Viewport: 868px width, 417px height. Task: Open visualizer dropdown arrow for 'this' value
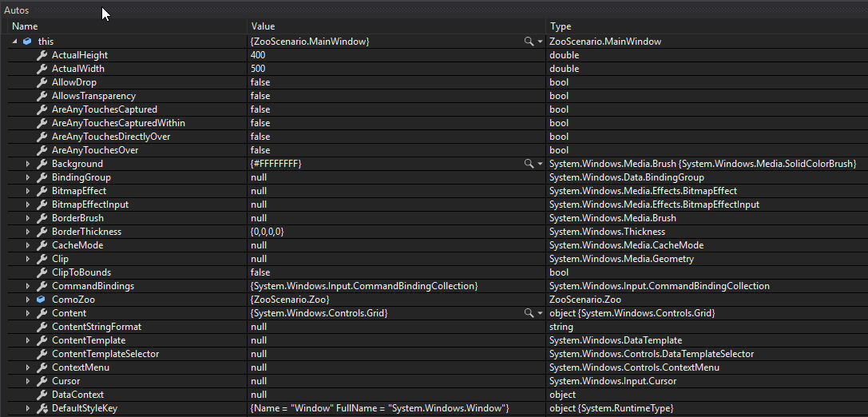tap(540, 41)
